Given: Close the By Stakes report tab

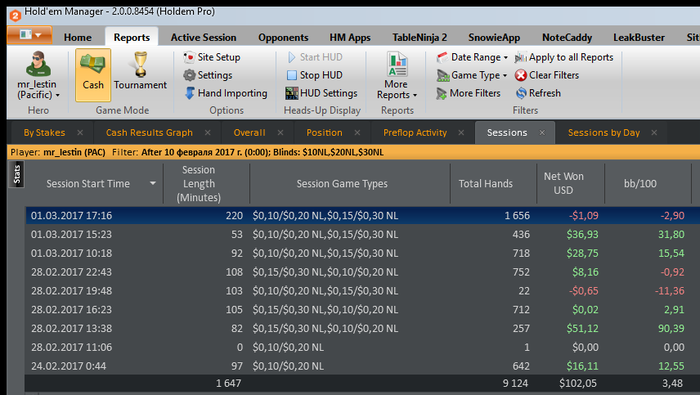Looking at the screenshot, I should [80, 133].
